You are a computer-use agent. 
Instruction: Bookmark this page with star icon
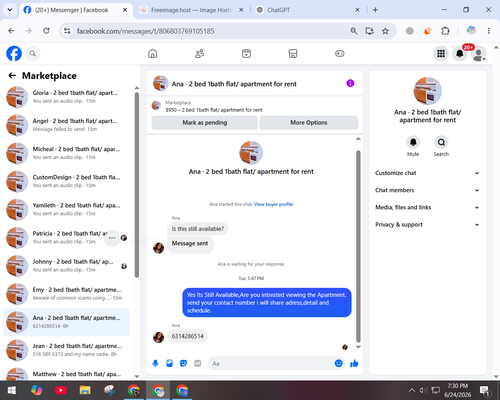point(385,31)
